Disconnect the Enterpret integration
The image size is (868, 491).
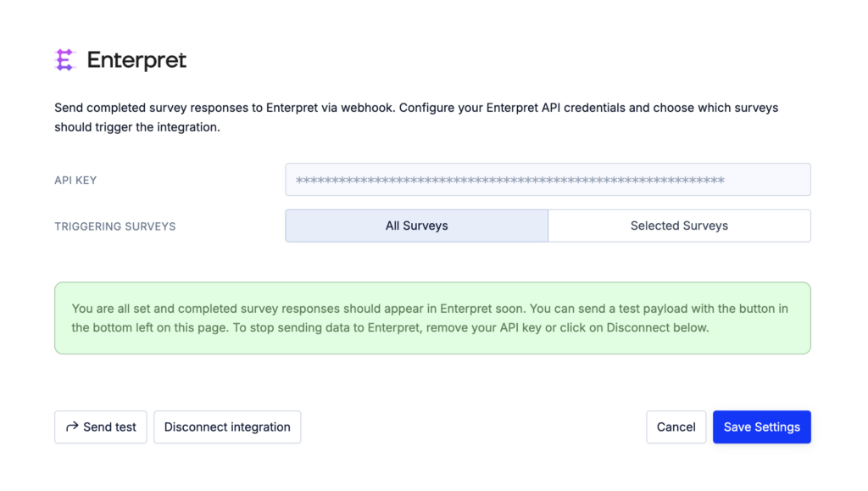[x=227, y=427]
